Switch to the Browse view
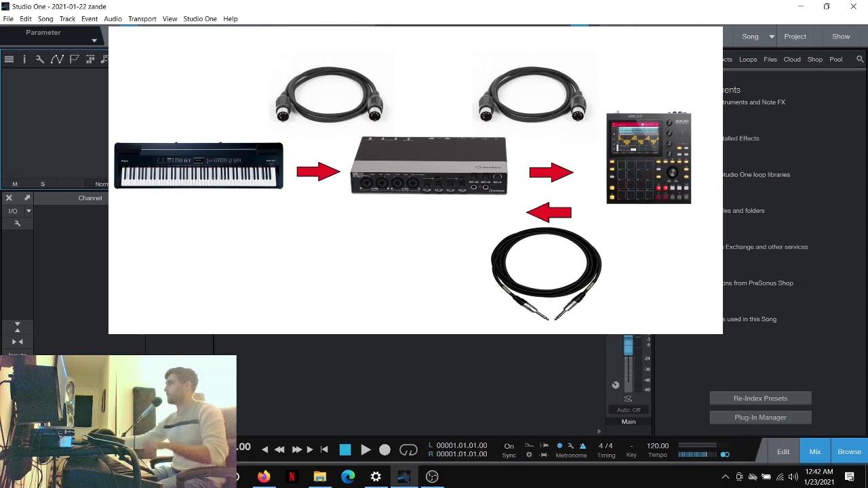The height and width of the screenshot is (488, 868). click(x=850, y=452)
